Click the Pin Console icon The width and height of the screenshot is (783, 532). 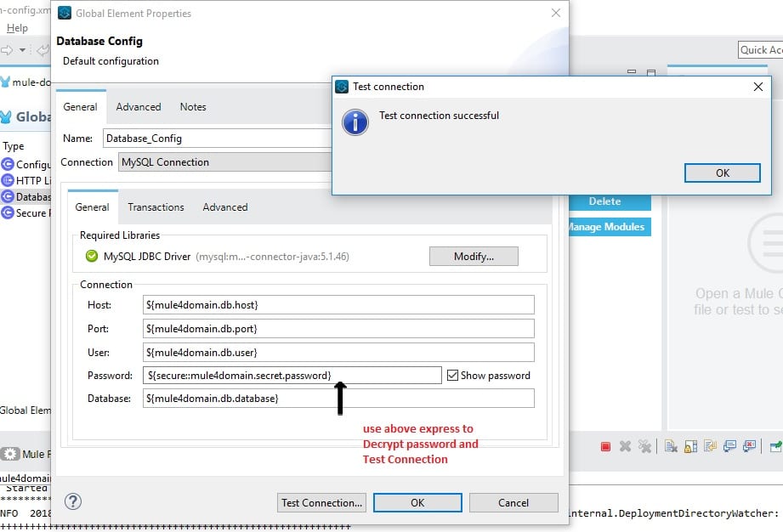[775, 445]
